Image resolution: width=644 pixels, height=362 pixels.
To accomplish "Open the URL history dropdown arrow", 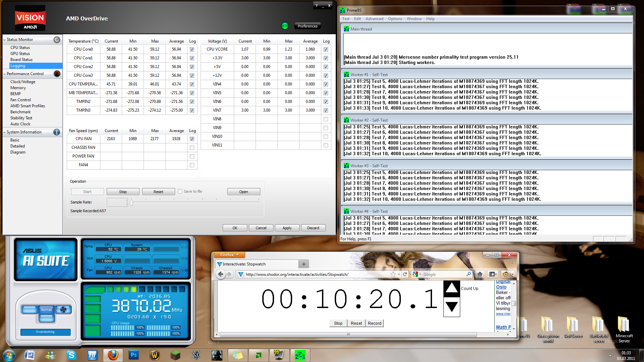I will coord(399,274).
